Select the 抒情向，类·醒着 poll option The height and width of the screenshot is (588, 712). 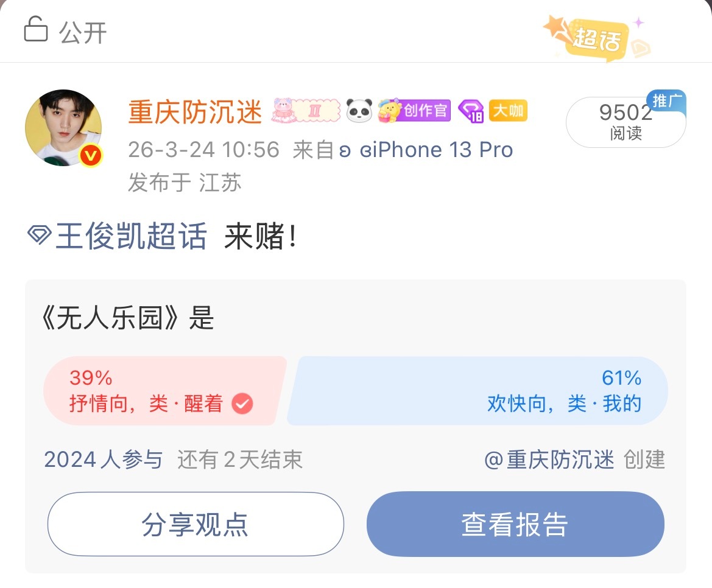click(146, 390)
